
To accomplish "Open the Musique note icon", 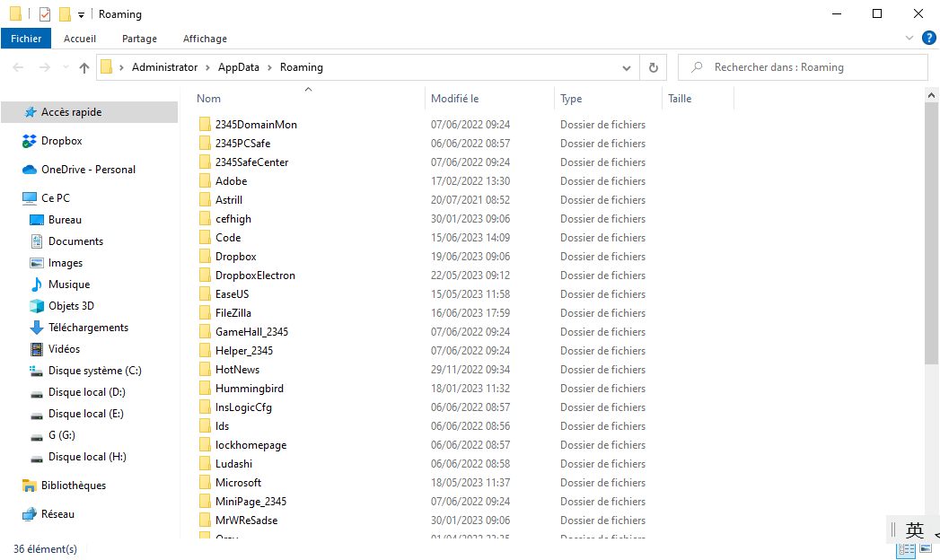I will pos(37,284).
